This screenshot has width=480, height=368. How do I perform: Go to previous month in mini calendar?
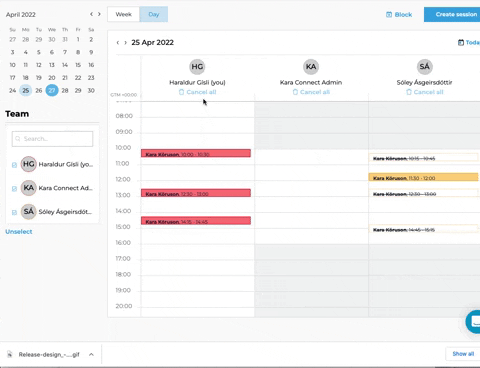91,14
